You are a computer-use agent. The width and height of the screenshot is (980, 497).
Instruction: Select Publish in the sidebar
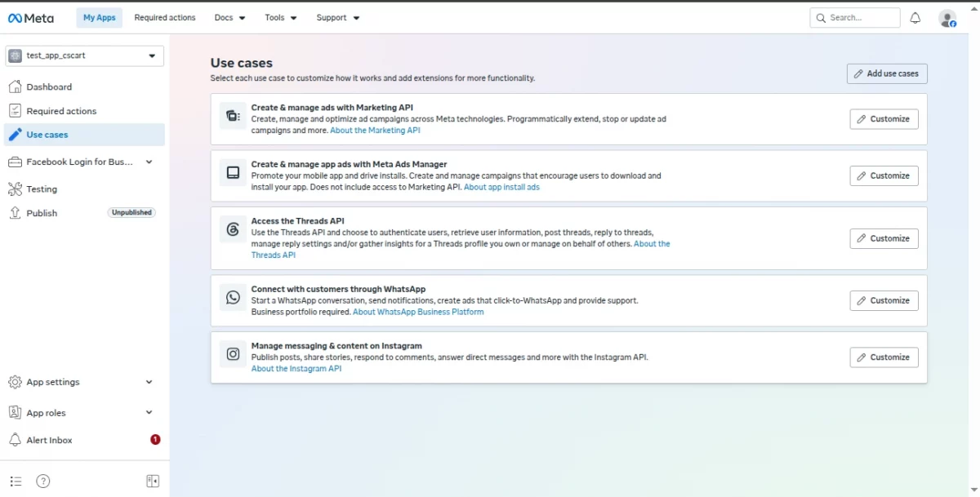pyautogui.click(x=42, y=213)
